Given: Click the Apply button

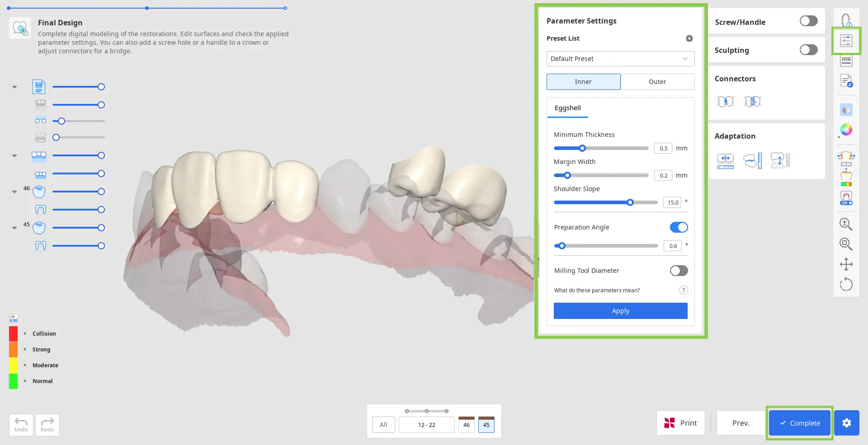Looking at the screenshot, I should pos(620,311).
